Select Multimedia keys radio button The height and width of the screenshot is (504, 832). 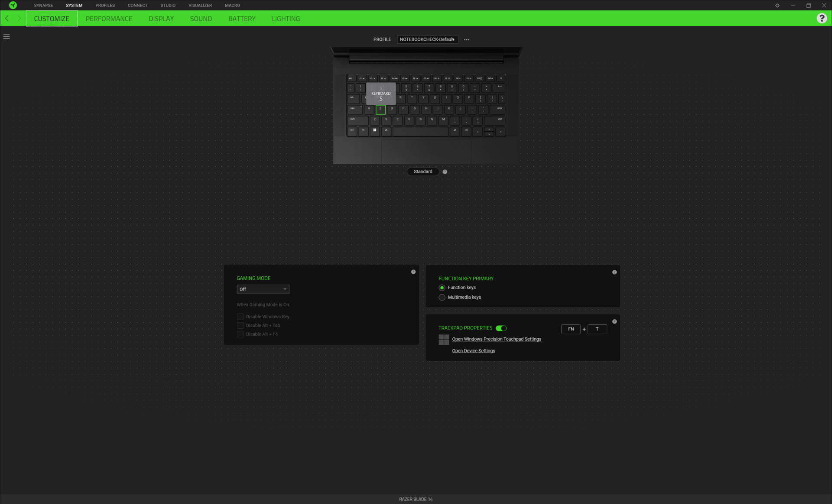coord(442,297)
